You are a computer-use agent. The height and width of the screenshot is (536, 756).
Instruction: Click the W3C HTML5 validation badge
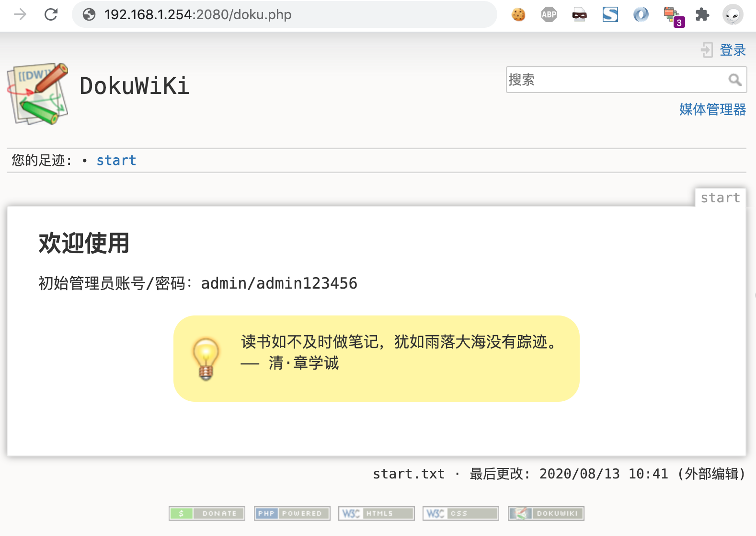[x=376, y=513]
